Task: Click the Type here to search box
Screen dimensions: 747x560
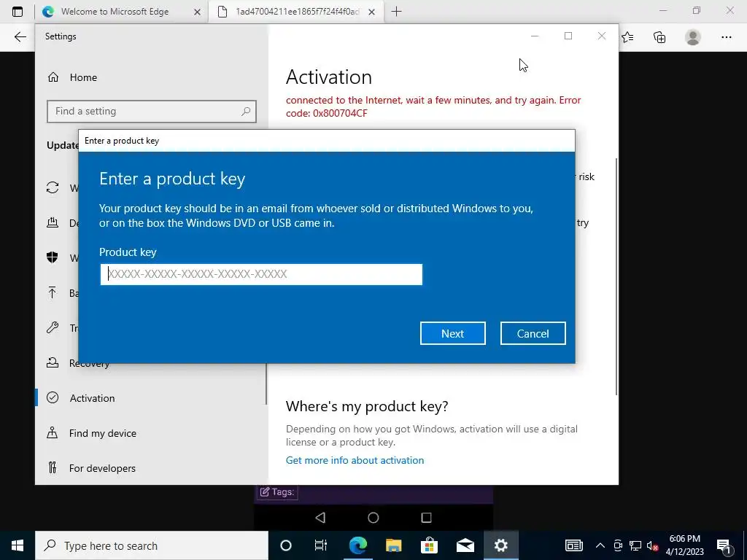Action: pos(152,545)
